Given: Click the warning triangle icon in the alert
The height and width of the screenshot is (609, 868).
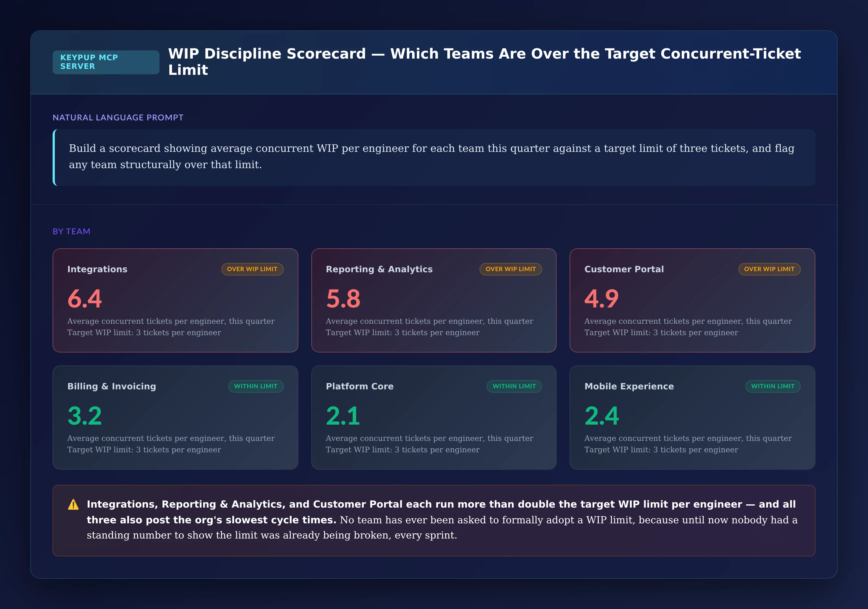Looking at the screenshot, I should pyautogui.click(x=73, y=504).
